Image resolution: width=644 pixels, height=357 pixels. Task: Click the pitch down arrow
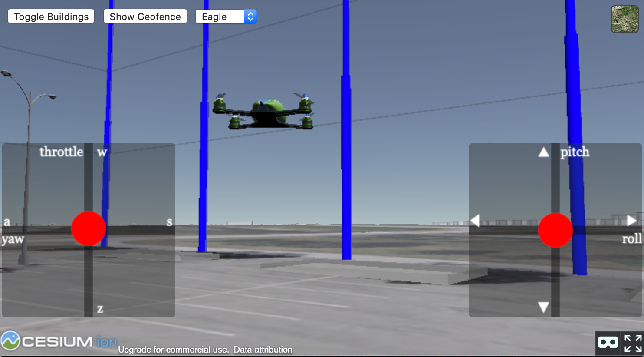point(543,307)
